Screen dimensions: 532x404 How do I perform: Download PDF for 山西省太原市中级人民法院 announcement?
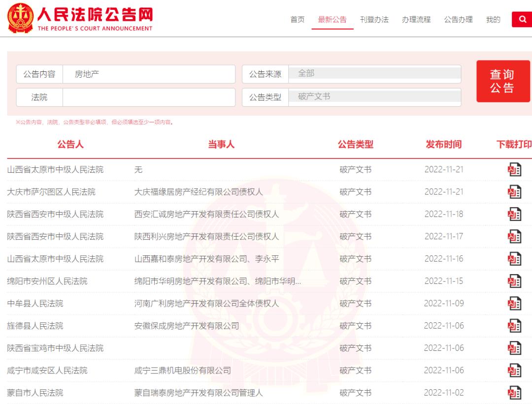coord(514,169)
